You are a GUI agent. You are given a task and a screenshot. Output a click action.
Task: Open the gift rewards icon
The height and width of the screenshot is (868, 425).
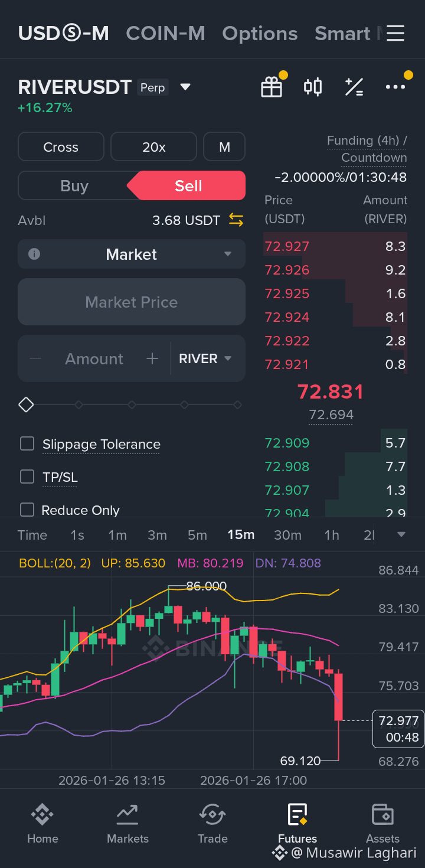(272, 87)
